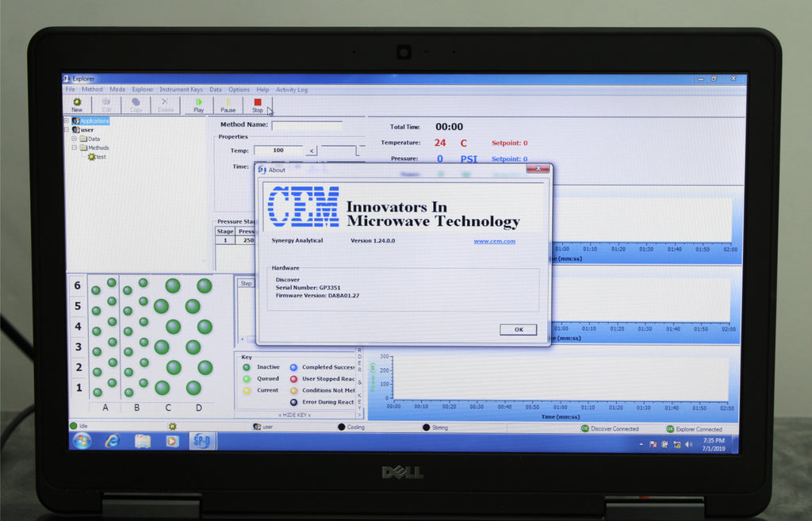Collapse the Methods folder in tree

coord(74,147)
